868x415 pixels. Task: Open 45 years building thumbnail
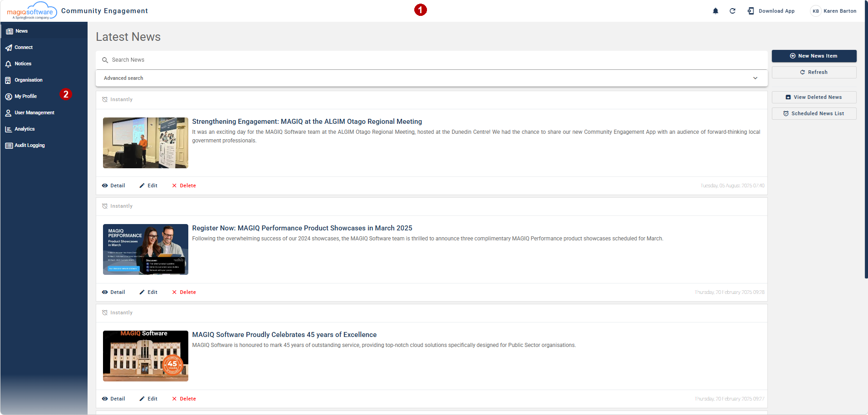(x=145, y=356)
